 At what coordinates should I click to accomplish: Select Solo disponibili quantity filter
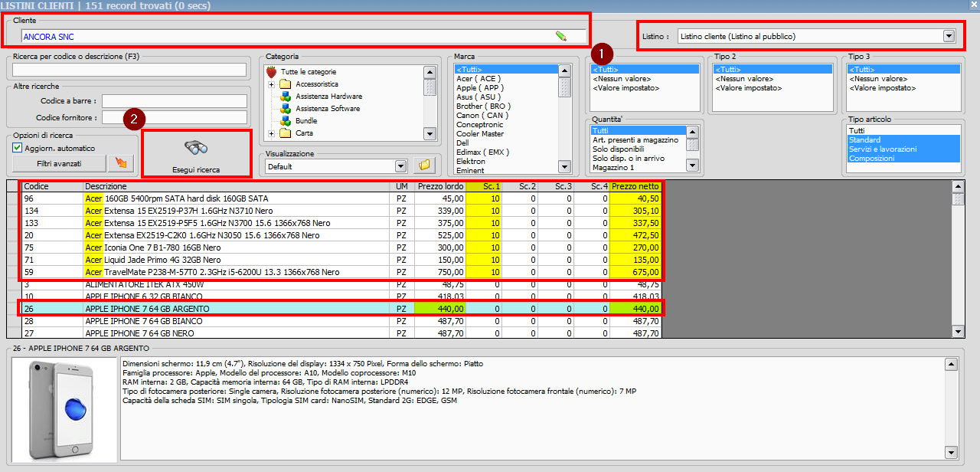[x=619, y=149]
